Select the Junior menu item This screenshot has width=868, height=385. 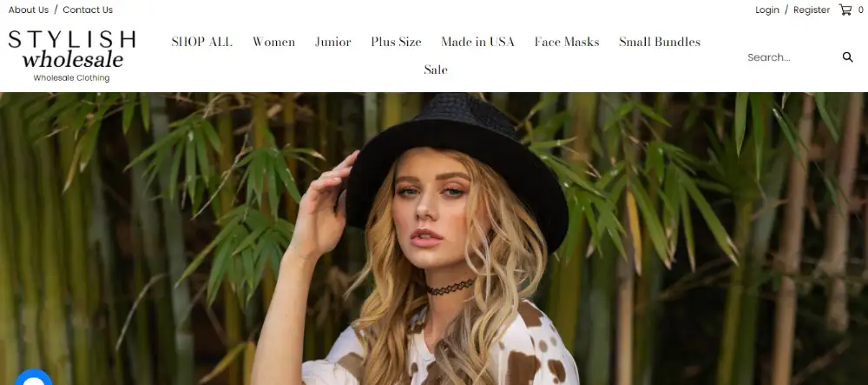coord(332,42)
